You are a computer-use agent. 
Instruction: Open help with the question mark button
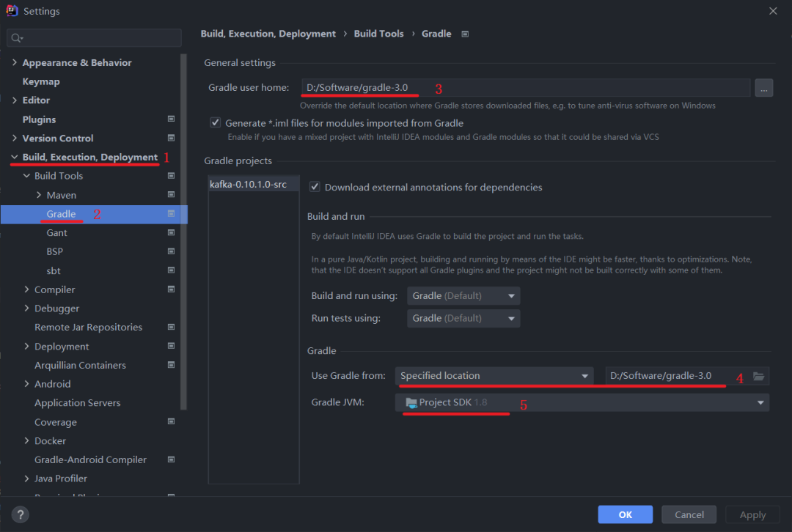(21, 514)
